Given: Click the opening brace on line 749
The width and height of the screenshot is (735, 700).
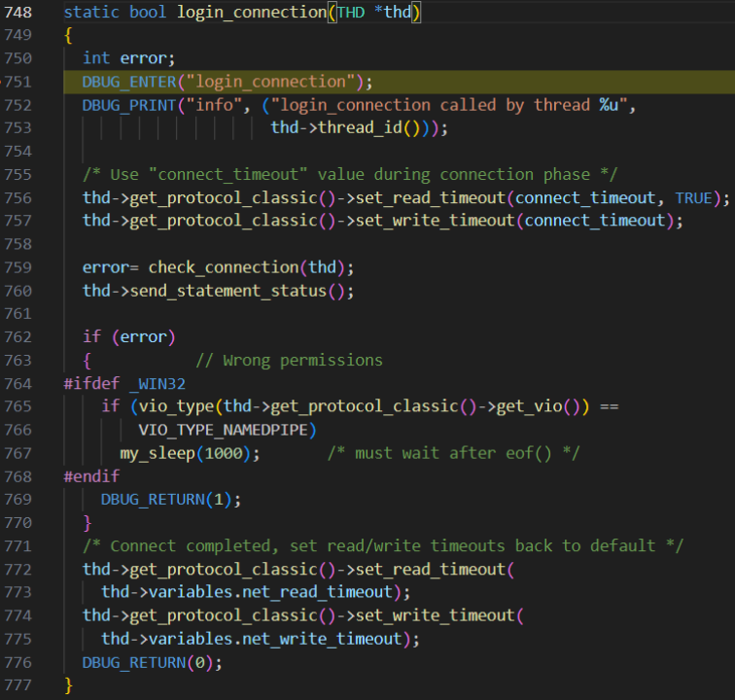Looking at the screenshot, I should (x=68, y=35).
